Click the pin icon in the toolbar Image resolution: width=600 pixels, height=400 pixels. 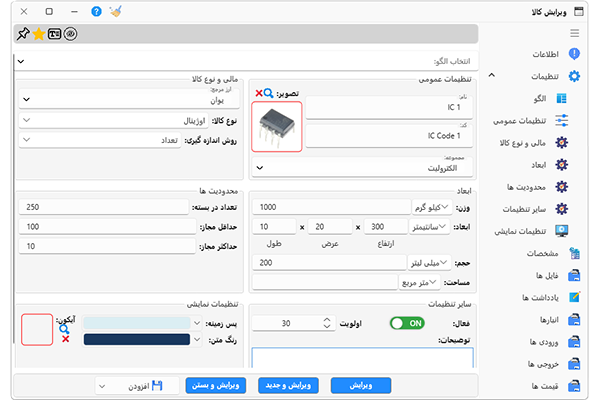click(23, 34)
